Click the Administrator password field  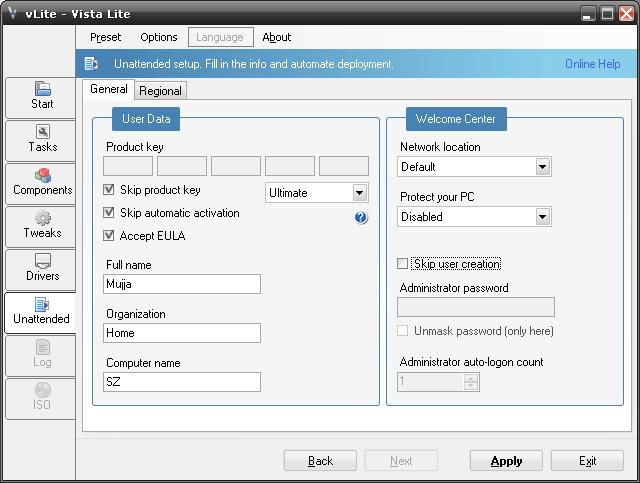476,307
